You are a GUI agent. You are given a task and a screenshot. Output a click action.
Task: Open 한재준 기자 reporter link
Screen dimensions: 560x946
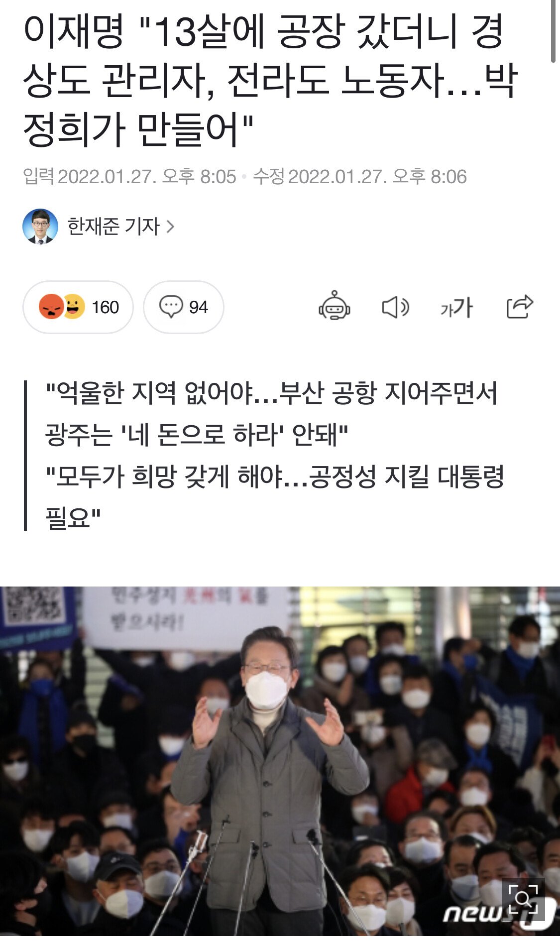113,227
